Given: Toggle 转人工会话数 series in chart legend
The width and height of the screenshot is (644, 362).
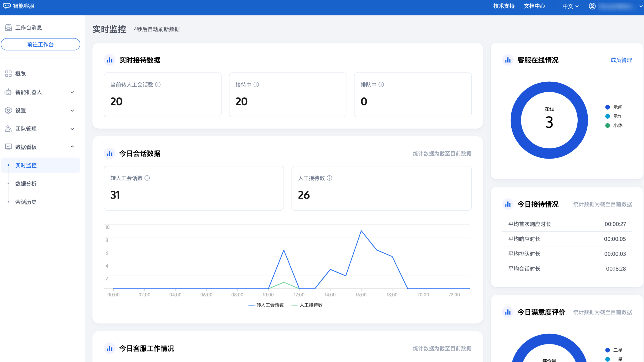Looking at the screenshot, I should pyautogui.click(x=266, y=305).
